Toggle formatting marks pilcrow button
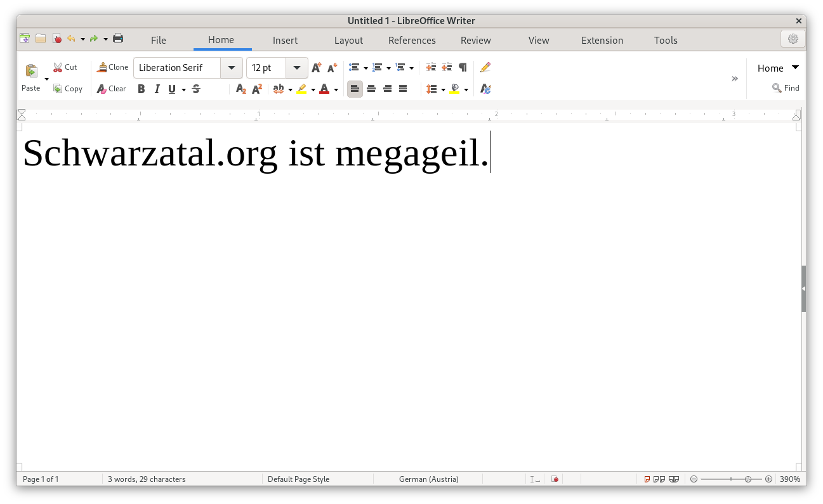The image size is (823, 504). pos(463,68)
